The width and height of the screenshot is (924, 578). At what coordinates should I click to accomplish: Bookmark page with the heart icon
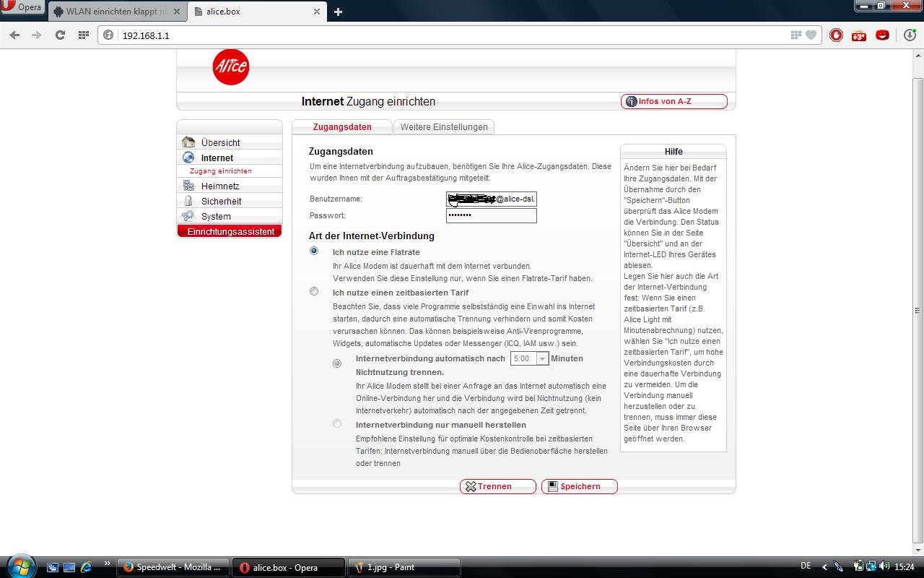(811, 35)
